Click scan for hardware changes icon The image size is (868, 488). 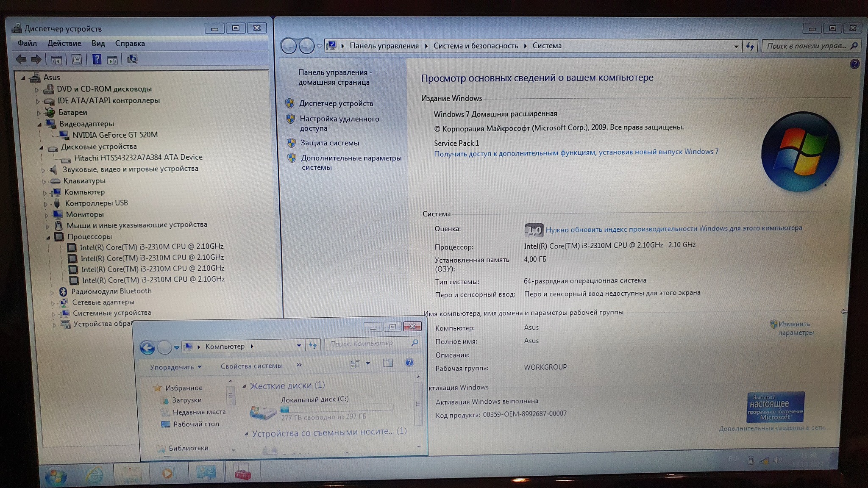(x=132, y=59)
